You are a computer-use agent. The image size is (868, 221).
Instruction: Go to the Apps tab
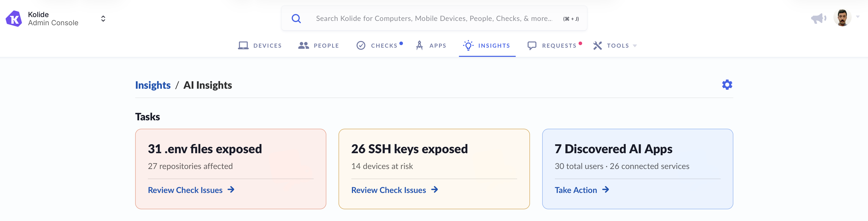point(437,46)
